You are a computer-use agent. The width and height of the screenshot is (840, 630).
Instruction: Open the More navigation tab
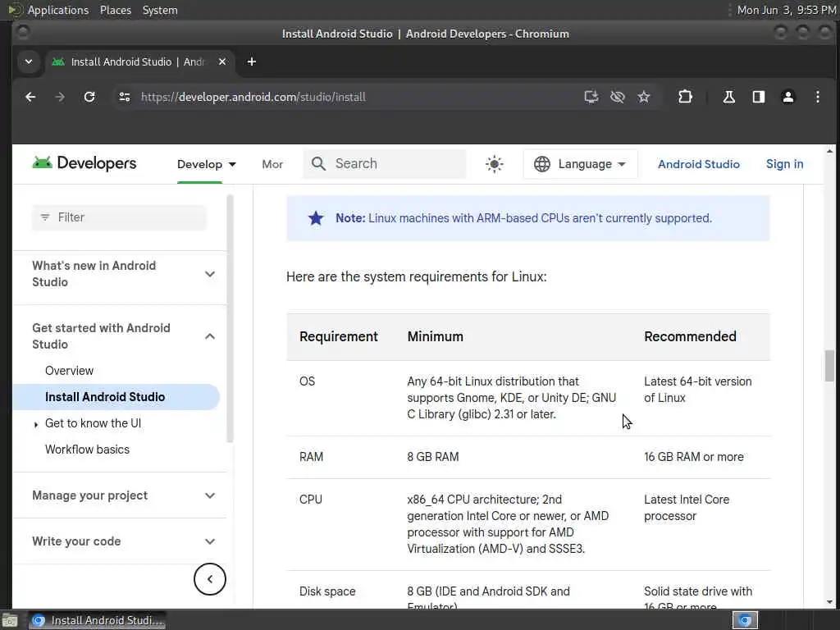click(272, 164)
